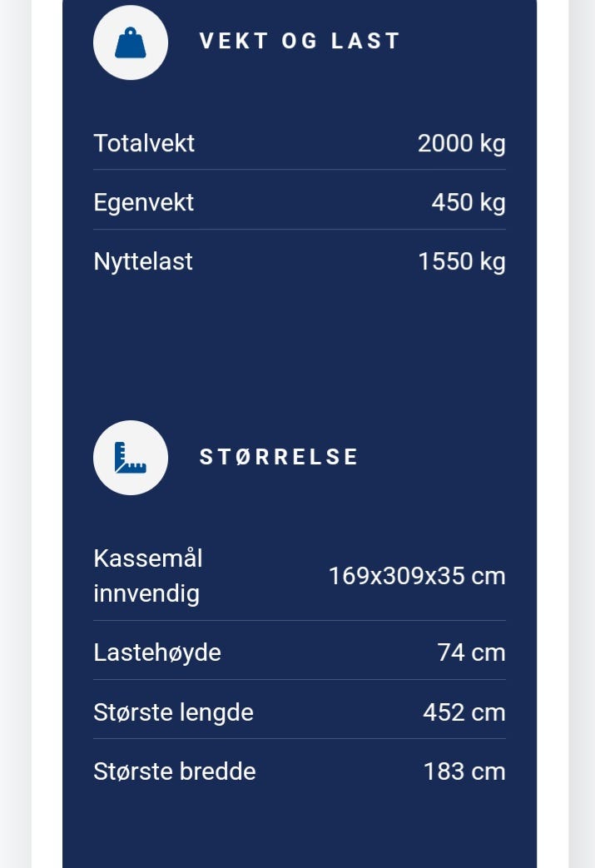595x868 pixels.
Task: Click the white circle behind the ruler icon
Action: coord(131,457)
